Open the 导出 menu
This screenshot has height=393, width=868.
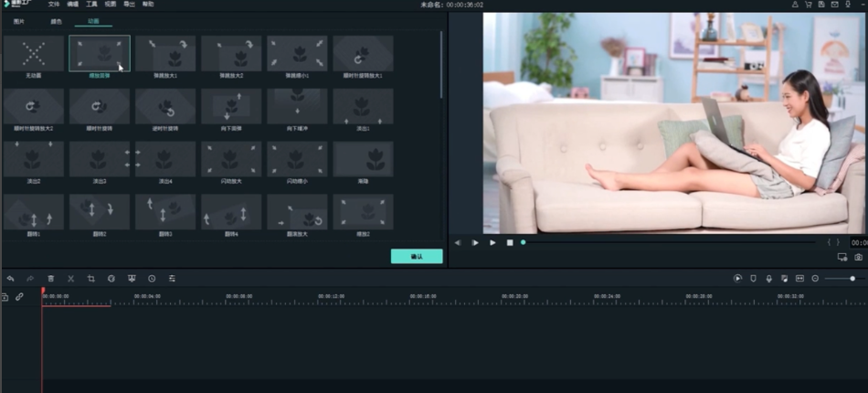click(x=129, y=5)
